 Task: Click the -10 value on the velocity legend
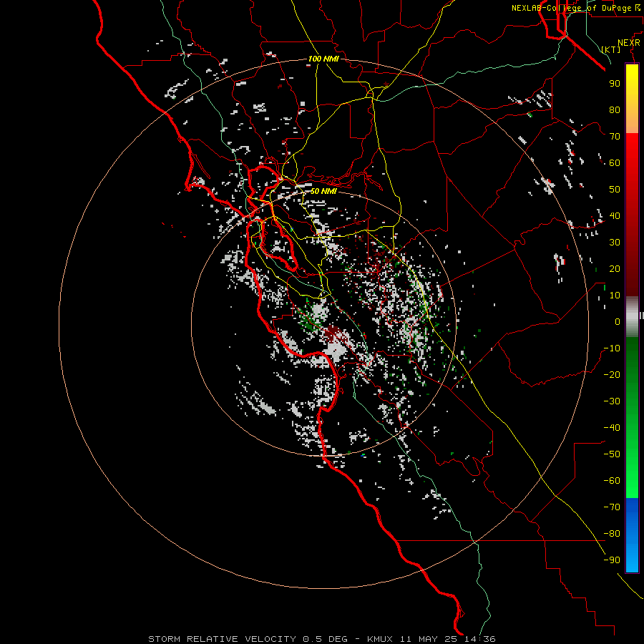coord(612,348)
